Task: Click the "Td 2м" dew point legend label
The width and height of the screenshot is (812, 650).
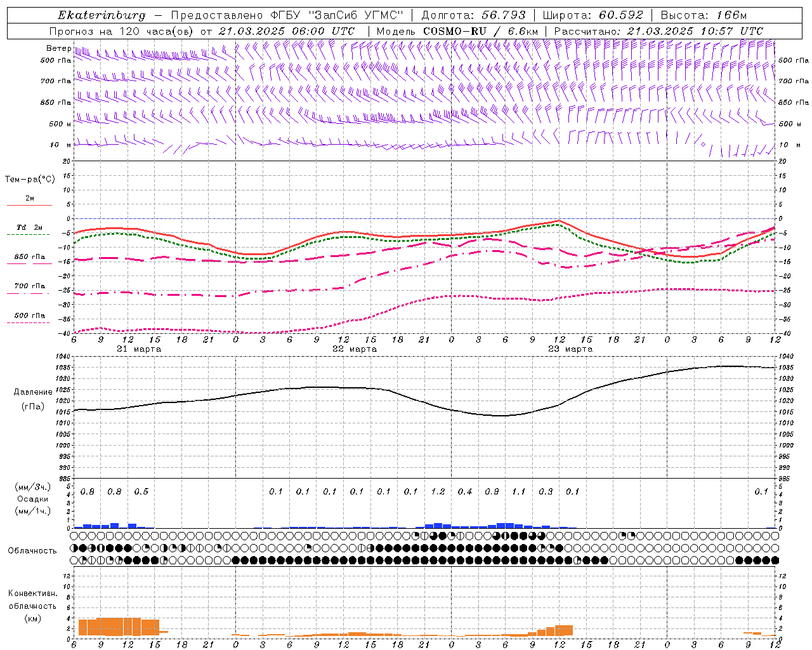Action: [29, 227]
